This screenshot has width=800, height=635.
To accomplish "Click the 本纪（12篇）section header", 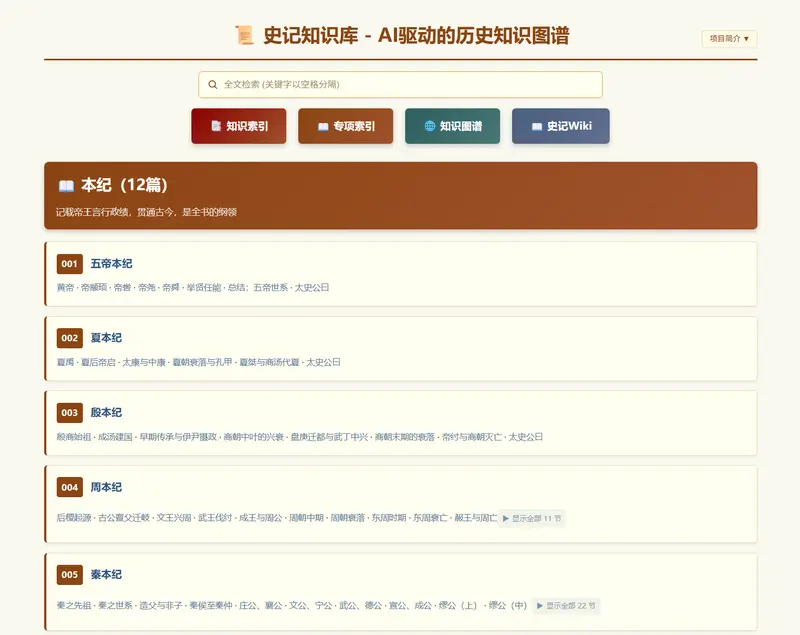I will point(401,195).
